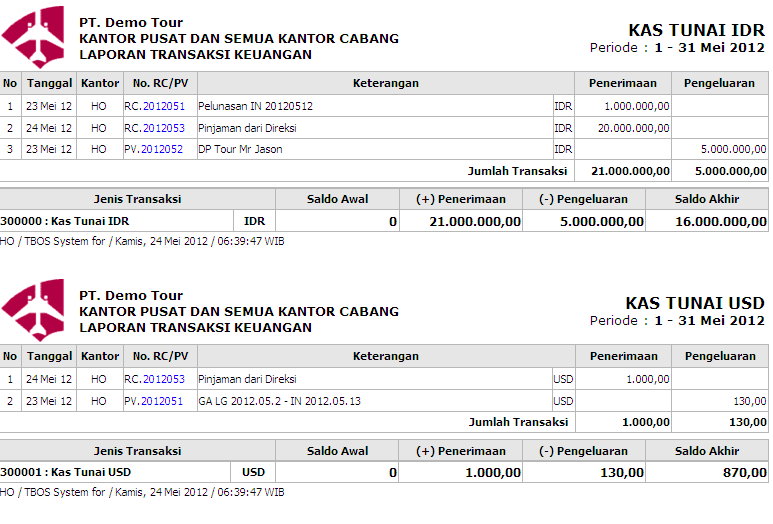Click the 'Tanggal' header in USD table

click(x=49, y=356)
